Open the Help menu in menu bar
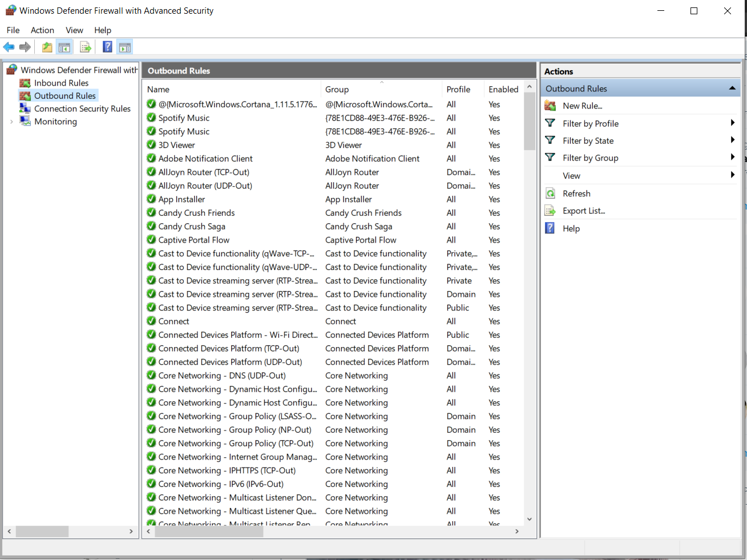 pyautogui.click(x=103, y=30)
